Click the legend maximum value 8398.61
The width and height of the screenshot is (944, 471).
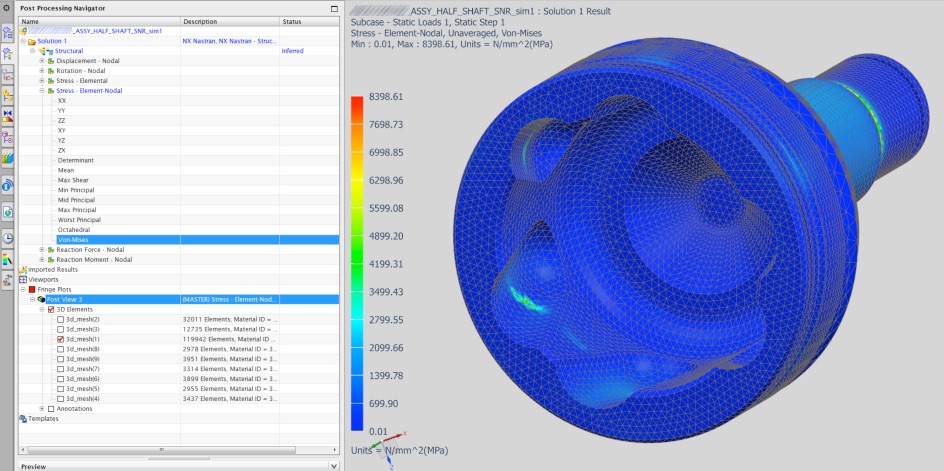click(x=387, y=97)
